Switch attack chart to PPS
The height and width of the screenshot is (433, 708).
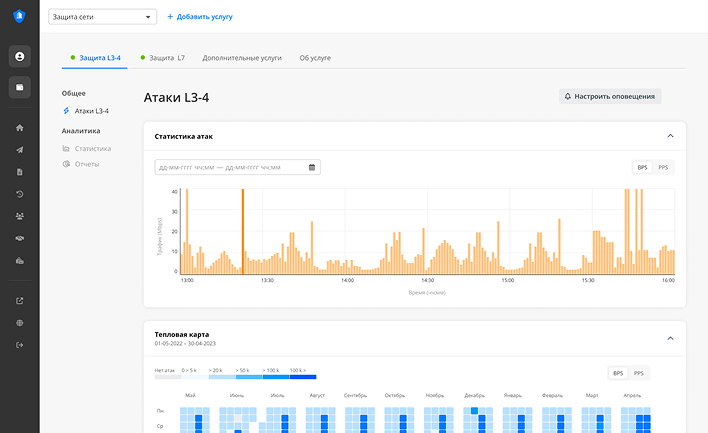pyautogui.click(x=663, y=167)
